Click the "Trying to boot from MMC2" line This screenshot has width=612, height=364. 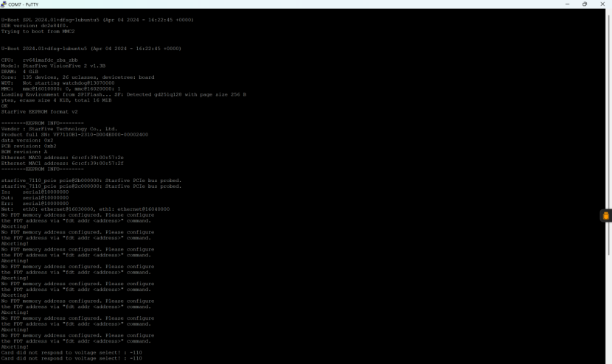(38, 31)
